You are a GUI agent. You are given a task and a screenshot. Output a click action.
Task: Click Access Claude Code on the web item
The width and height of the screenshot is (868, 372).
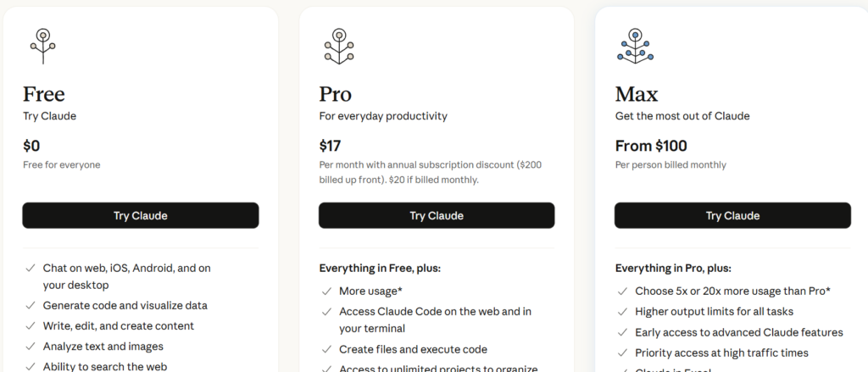435,312
